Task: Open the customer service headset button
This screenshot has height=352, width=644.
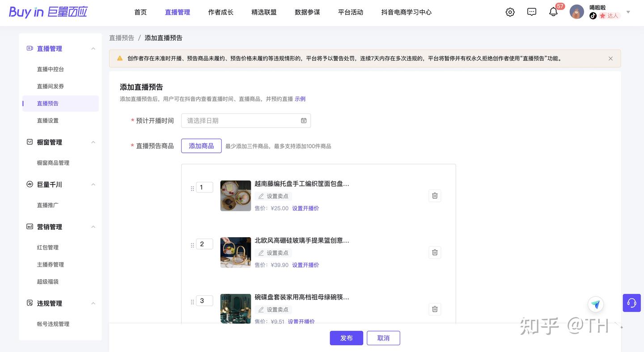Action: (631, 303)
